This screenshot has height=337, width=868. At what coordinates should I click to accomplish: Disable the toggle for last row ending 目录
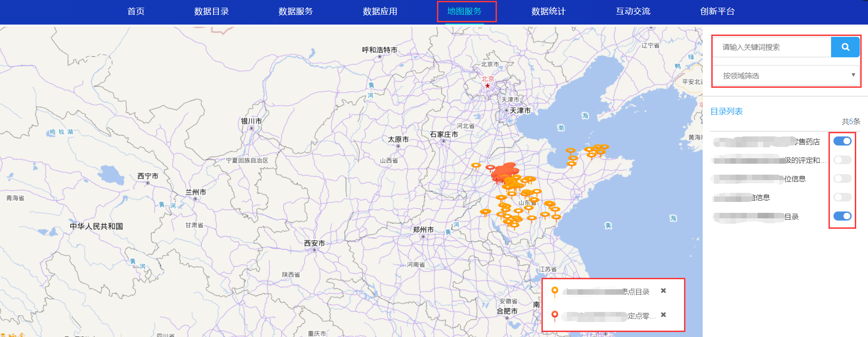(x=843, y=216)
